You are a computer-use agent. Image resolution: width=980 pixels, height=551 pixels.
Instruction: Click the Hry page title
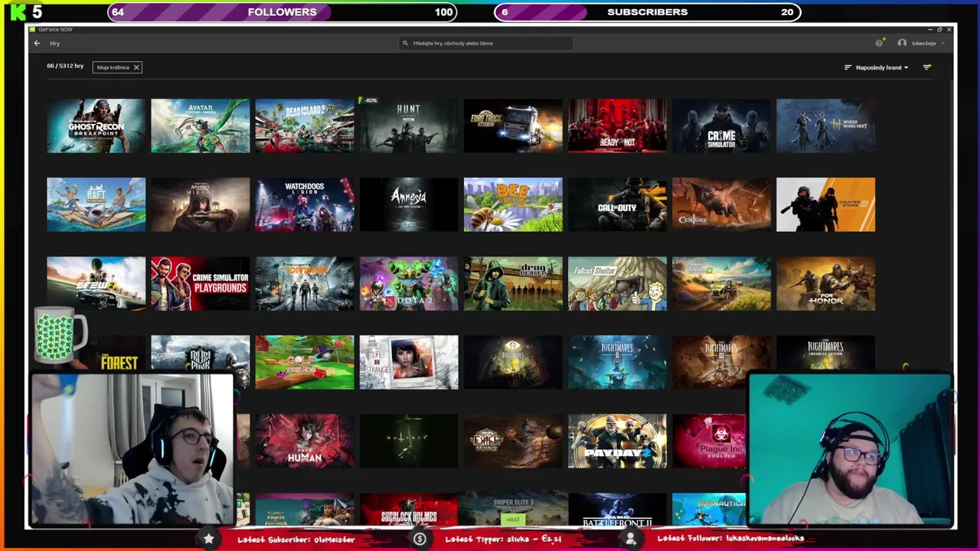tap(55, 44)
